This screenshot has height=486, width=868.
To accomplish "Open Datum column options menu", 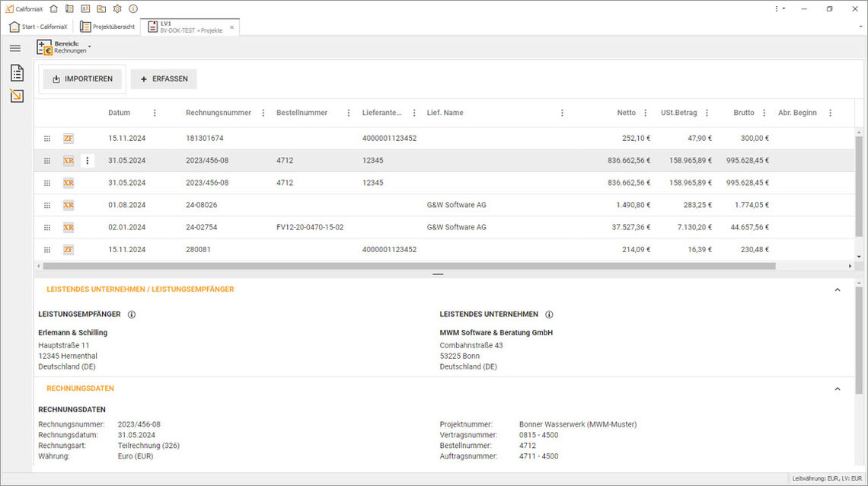I will pos(155,113).
